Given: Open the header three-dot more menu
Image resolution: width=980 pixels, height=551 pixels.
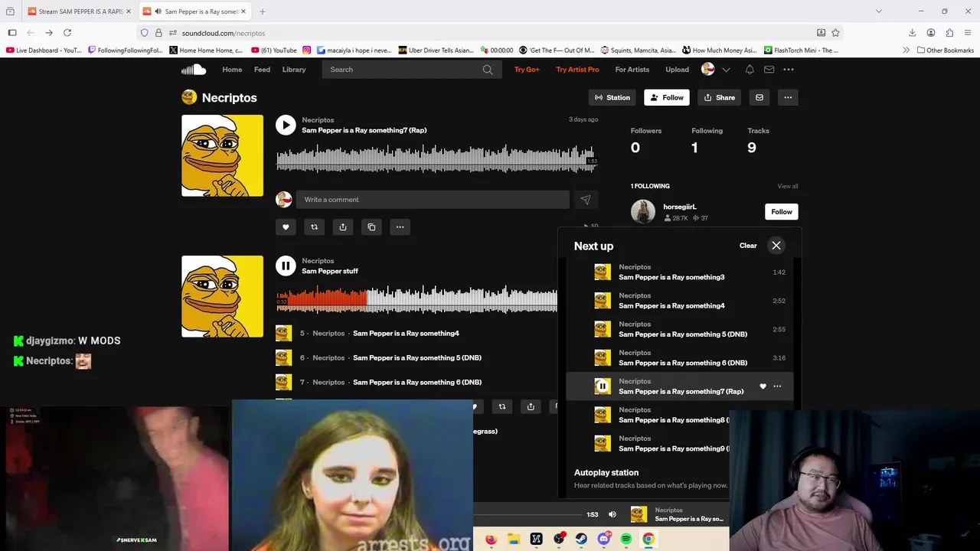Looking at the screenshot, I should click(789, 70).
